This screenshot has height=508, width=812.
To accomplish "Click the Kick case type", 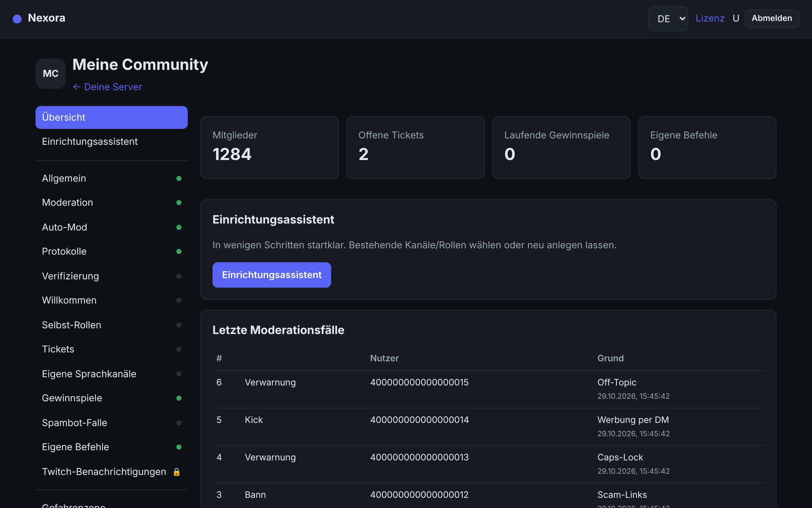I will (254, 420).
